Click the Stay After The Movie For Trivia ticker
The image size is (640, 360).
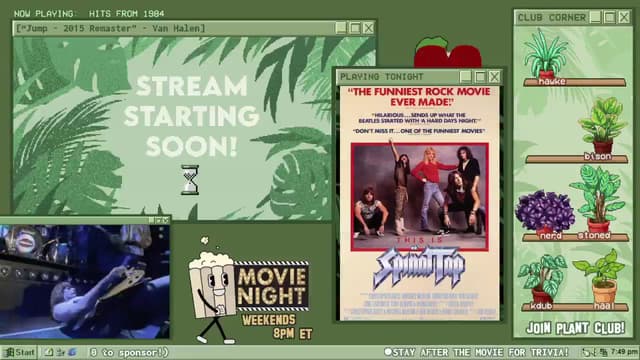point(477,352)
